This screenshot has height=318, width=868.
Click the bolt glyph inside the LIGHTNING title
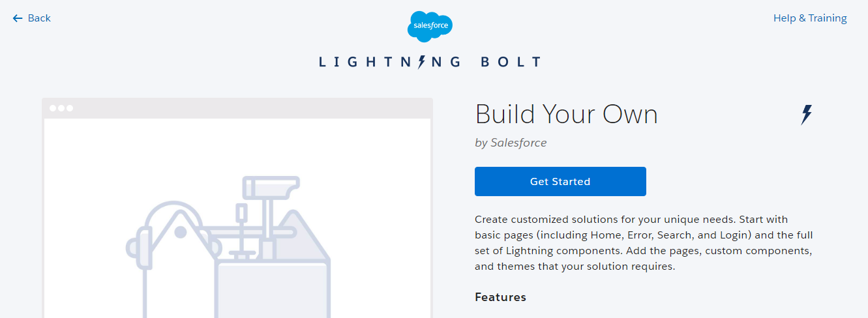pyautogui.click(x=421, y=62)
